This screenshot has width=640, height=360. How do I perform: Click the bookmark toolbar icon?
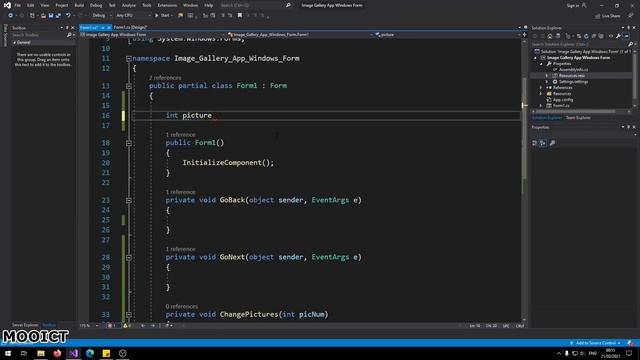point(240,16)
